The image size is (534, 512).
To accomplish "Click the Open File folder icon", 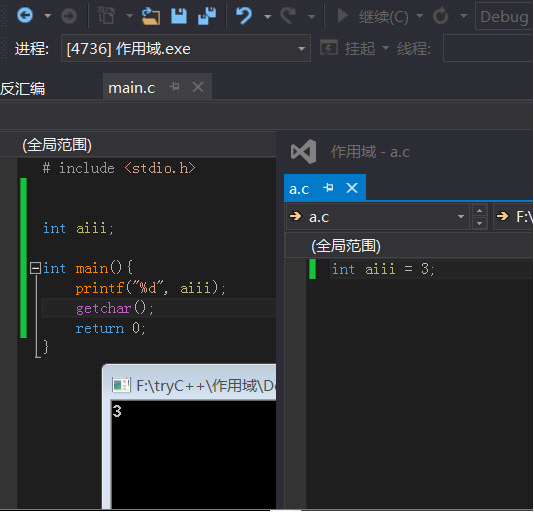I will point(151,16).
